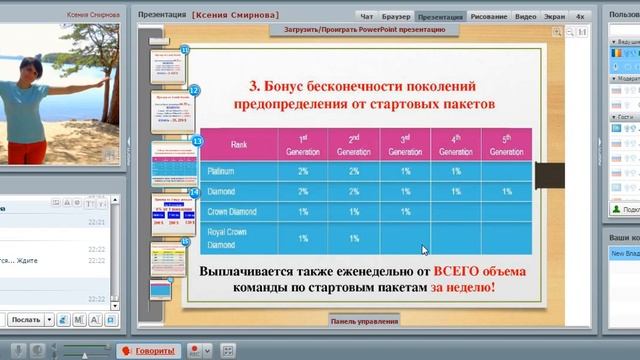
Task: Click the Говорить! button
Action: tap(149, 351)
